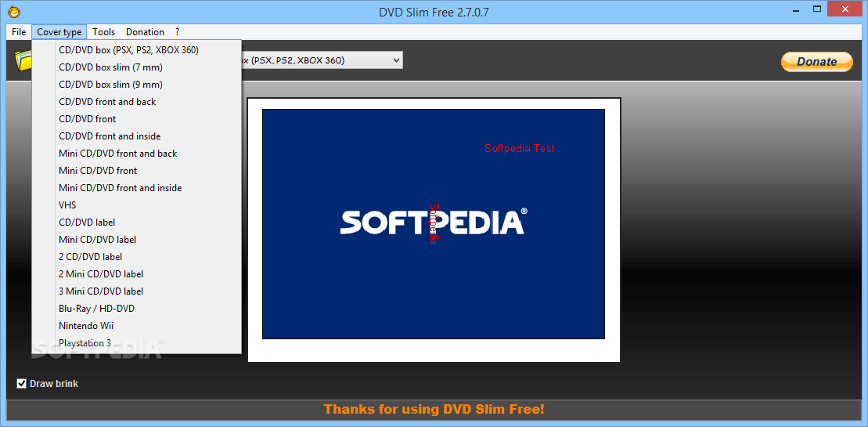868x427 pixels.
Task: Open the cover type combo box dropdown
Action: (395, 60)
